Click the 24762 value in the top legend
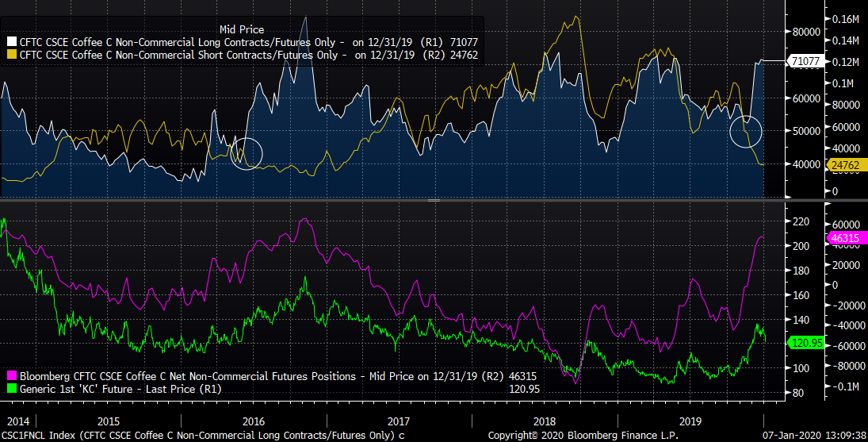Viewport: 868px width, 442px height. 464,55
